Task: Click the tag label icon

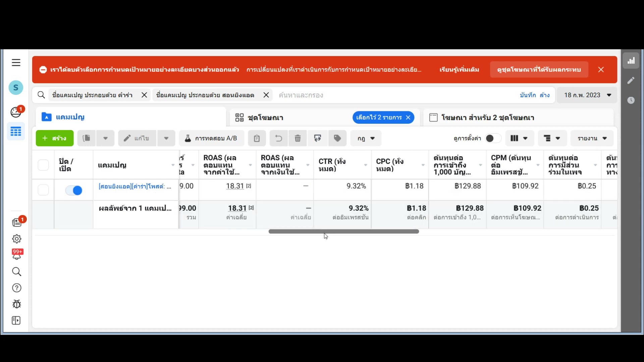Action: pyautogui.click(x=337, y=138)
